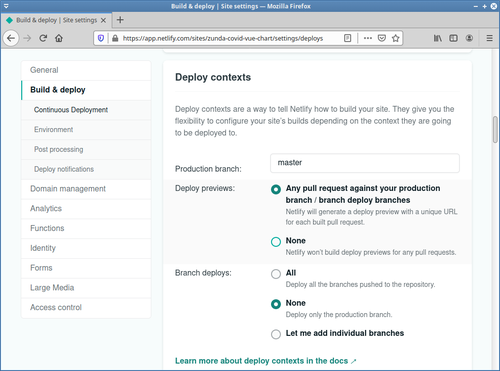Click the 'Deploy contexts' heading
The image size is (500, 371).
click(213, 77)
